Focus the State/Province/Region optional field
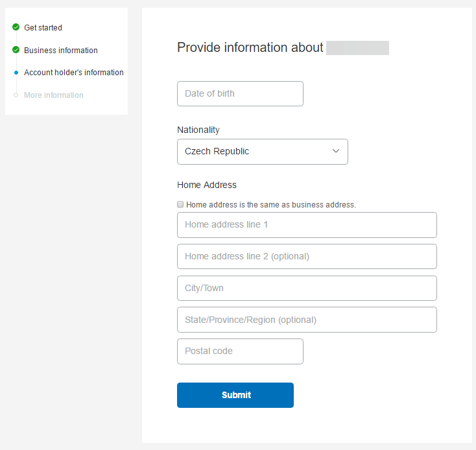 (x=307, y=320)
